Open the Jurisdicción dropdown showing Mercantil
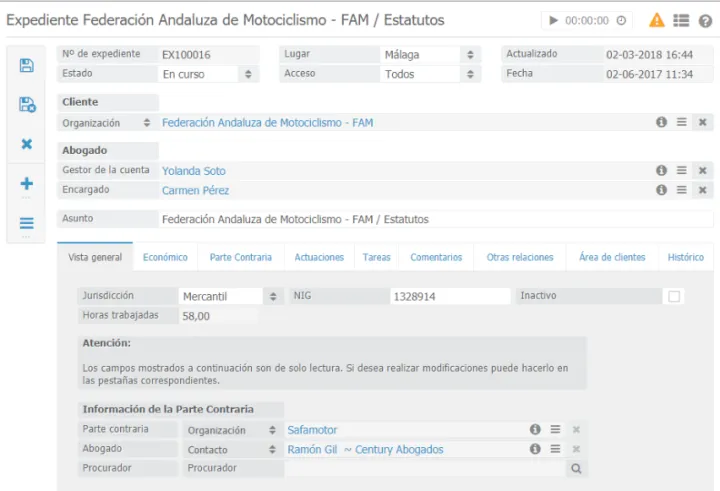This screenshot has width=720, height=491. pos(274,297)
